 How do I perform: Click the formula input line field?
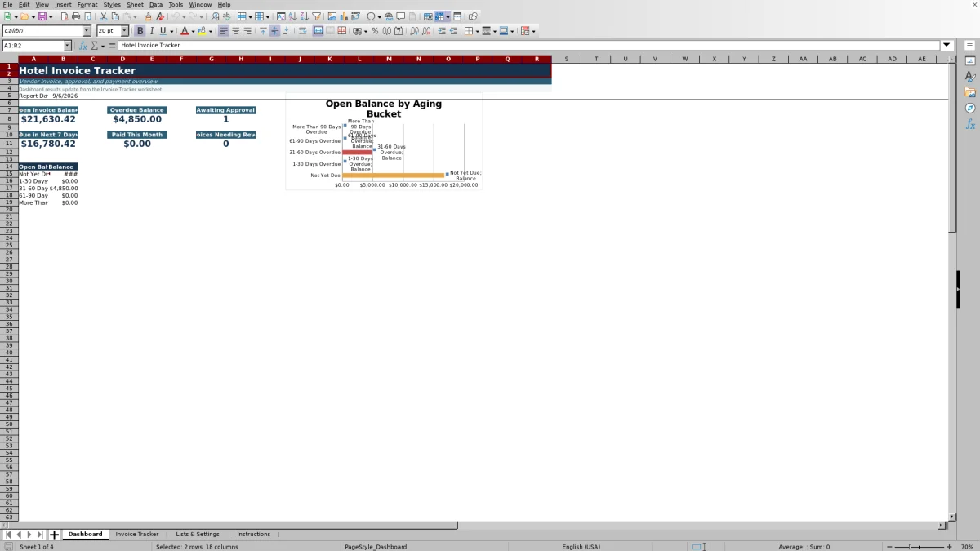click(x=529, y=46)
